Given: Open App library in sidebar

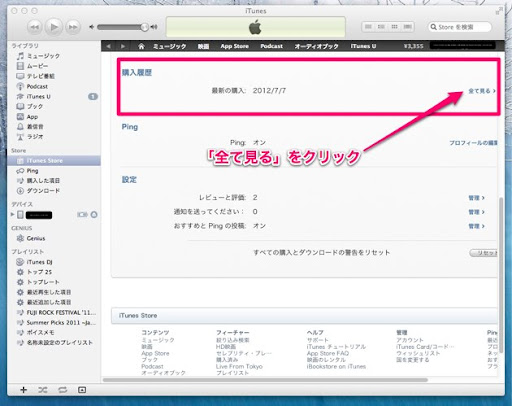Looking at the screenshot, I should coord(32,117).
